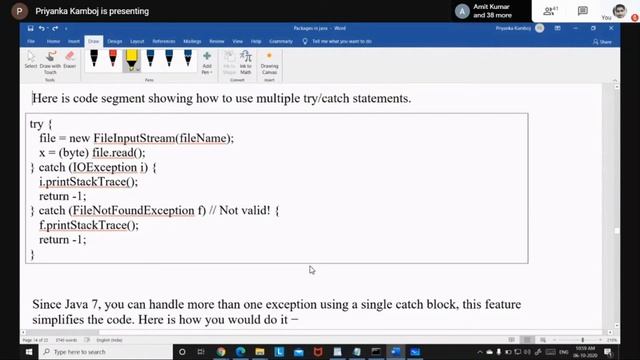Open the Help tab

click(x=256, y=41)
